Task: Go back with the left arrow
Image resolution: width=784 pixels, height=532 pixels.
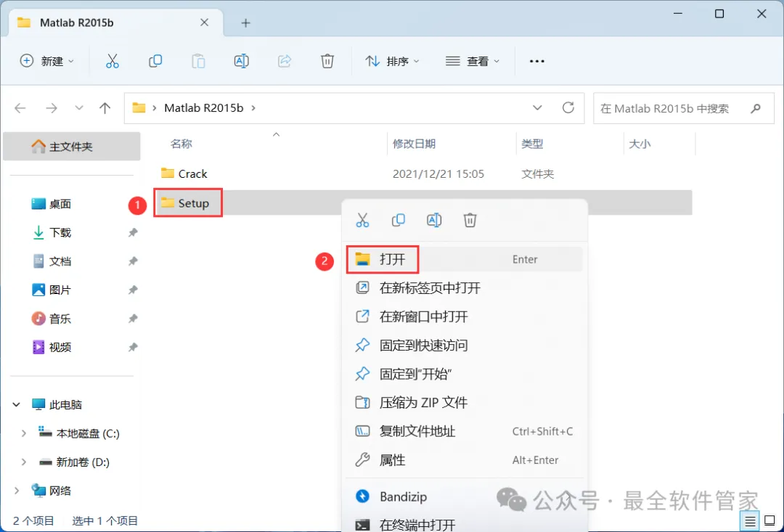Action: click(20, 108)
